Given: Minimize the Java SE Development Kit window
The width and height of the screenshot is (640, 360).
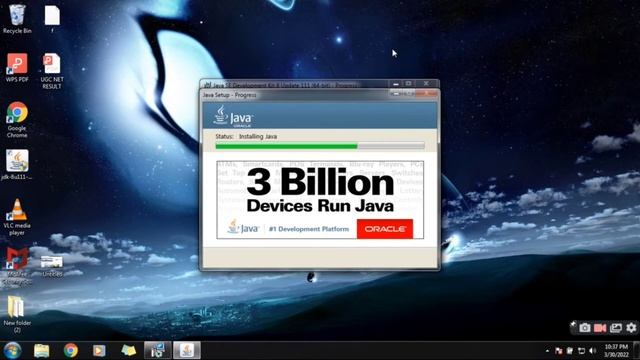Looking at the screenshot, I should click(x=395, y=83).
